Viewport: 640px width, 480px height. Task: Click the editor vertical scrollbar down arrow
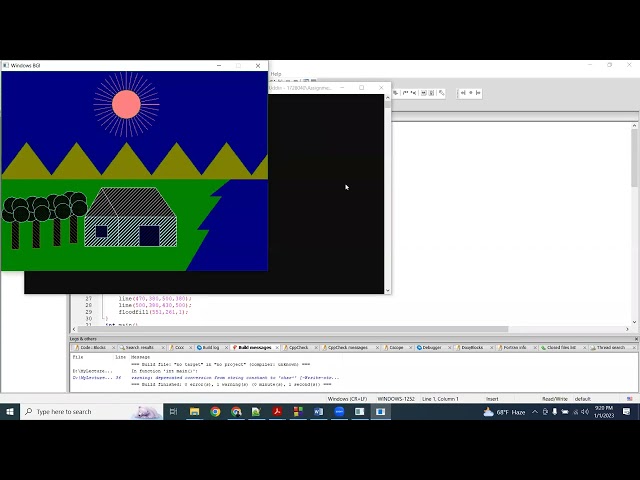pos(634,322)
